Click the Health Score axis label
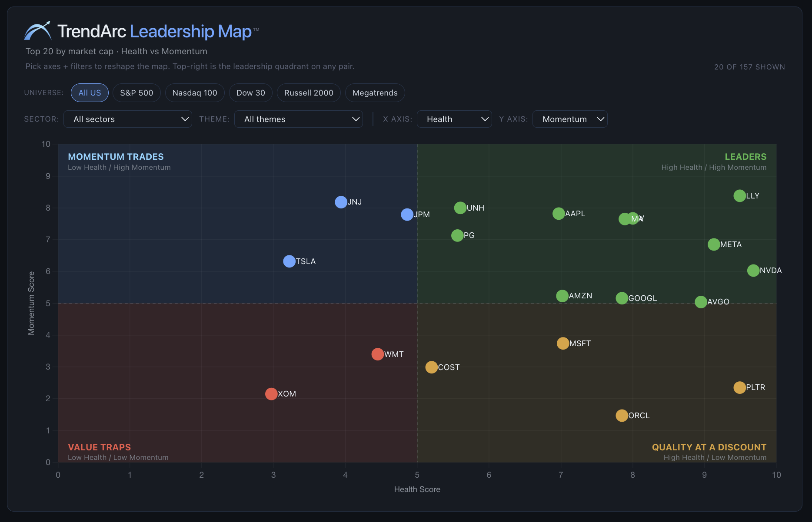 (417, 489)
